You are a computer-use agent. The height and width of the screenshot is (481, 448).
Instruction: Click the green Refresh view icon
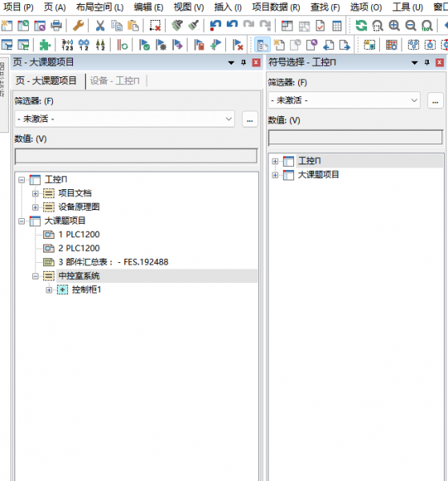coord(361,26)
